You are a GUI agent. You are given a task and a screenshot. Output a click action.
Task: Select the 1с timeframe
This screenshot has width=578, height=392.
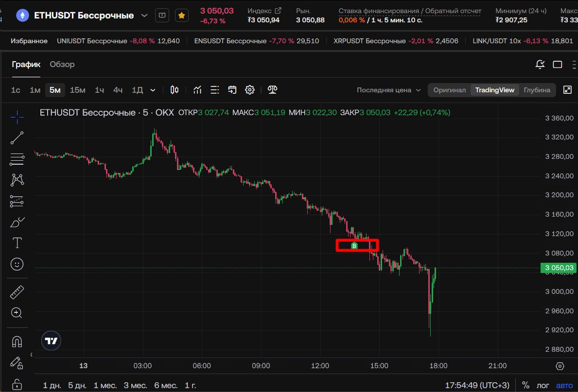16,90
